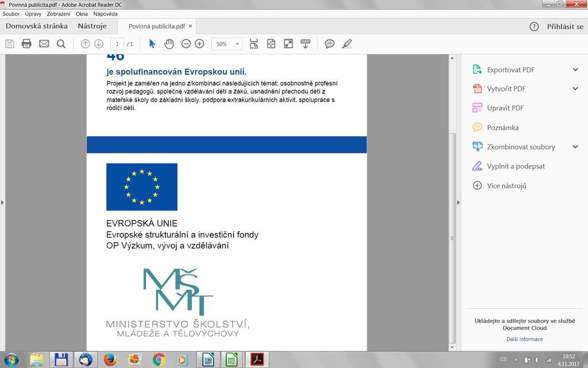The width and height of the screenshot is (588, 368).
Task: Open Vyplnit a podepsat tool
Action: pyautogui.click(x=516, y=166)
